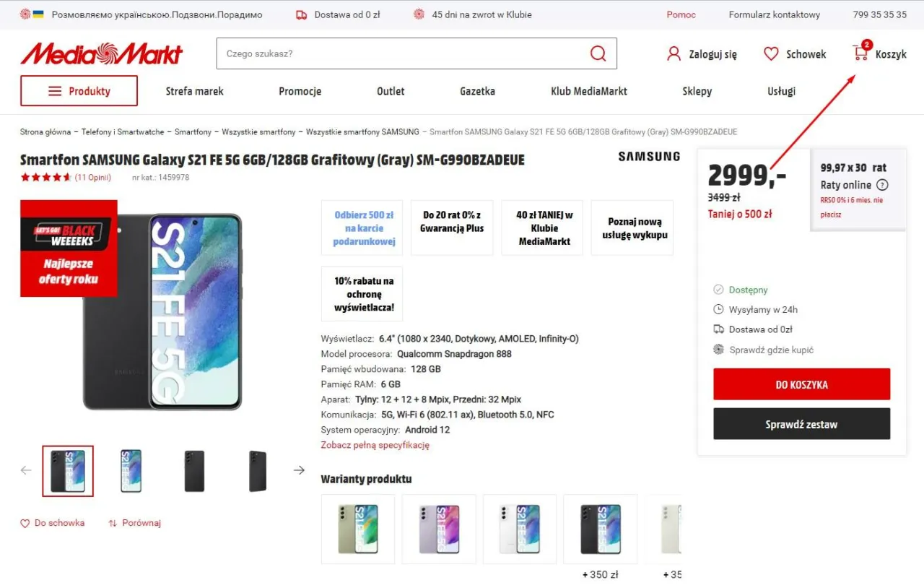Select the olive green color variant
Screen dimensions: 924x588
coord(358,529)
